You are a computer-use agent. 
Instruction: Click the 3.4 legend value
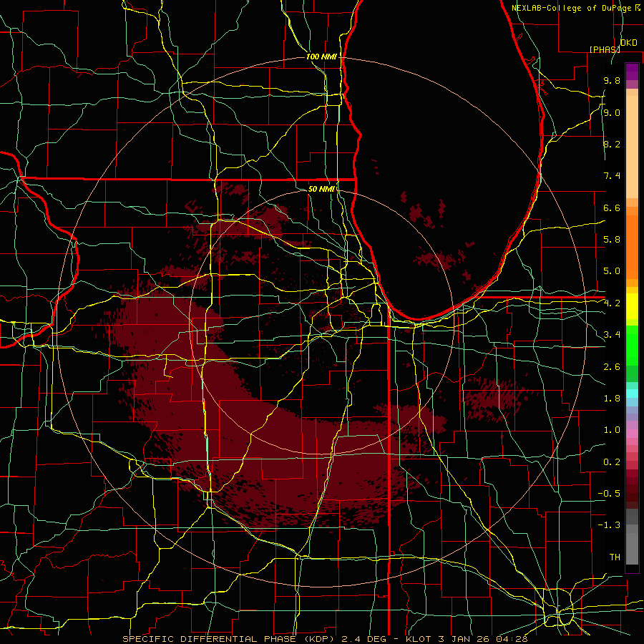pos(612,335)
